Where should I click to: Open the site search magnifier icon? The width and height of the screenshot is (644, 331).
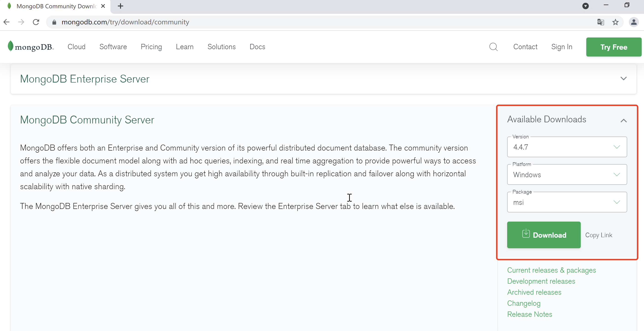(493, 47)
